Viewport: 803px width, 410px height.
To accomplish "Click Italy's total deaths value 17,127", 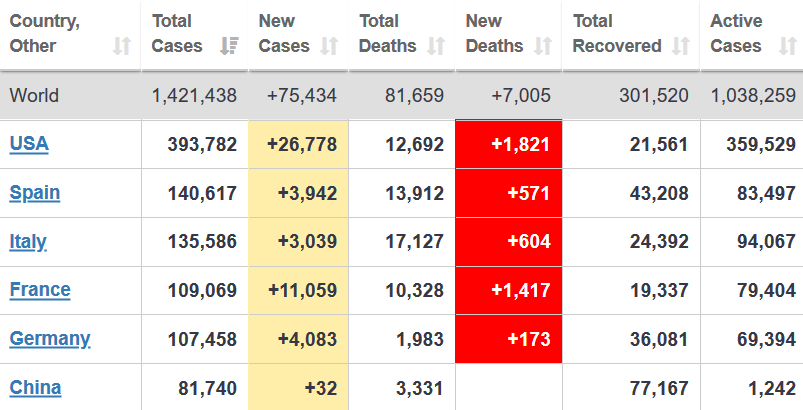I will [414, 242].
